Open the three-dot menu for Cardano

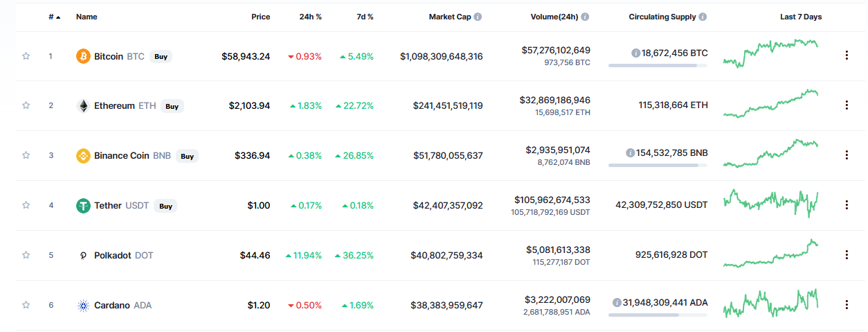(847, 305)
